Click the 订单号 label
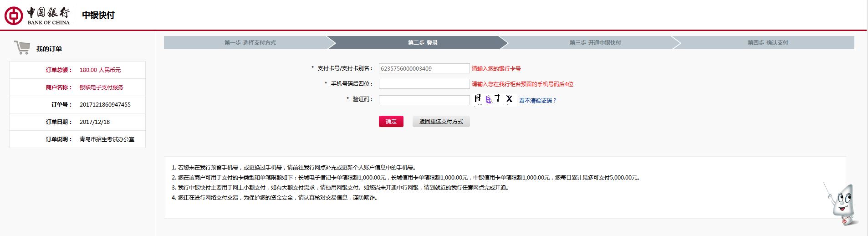The width and height of the screenshot is (868, 236). coord(61,105)
